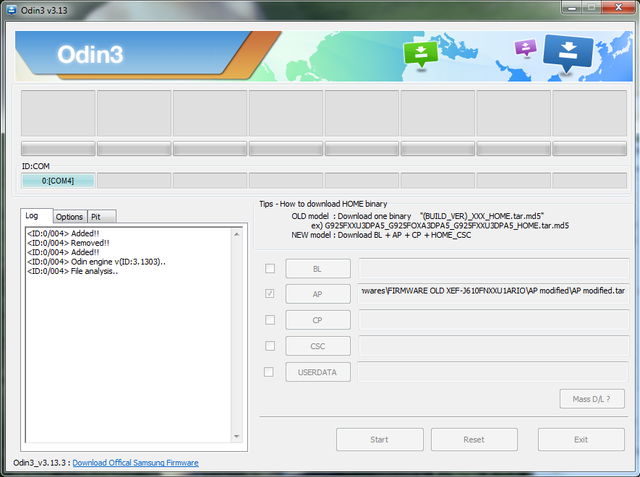640x477 pixels.
Task: Toggle the AP checkbox
Action: pos(270,293)
